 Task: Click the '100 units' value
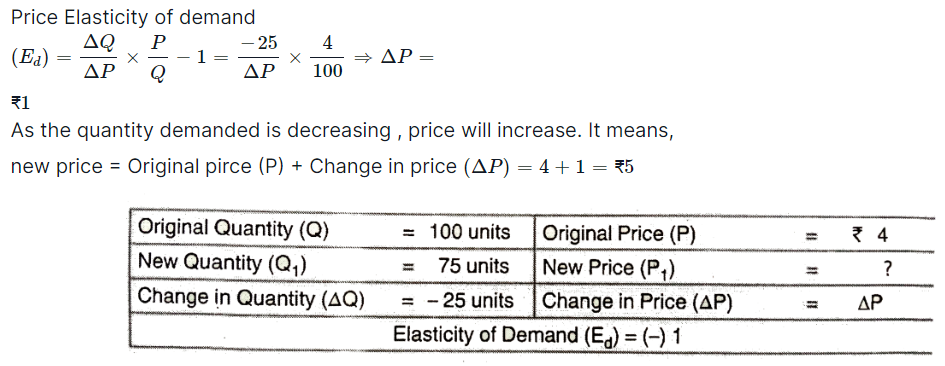point(470,232)
